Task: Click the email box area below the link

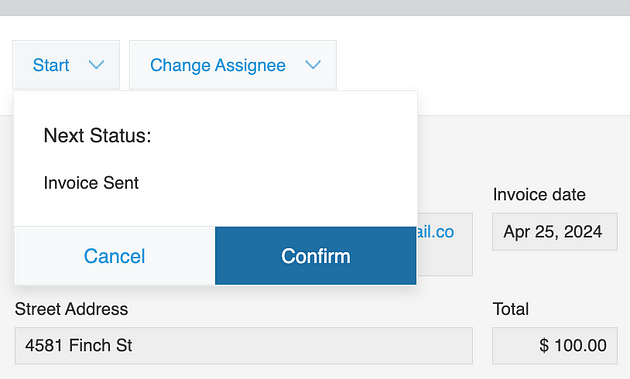Action: point(445,261)
